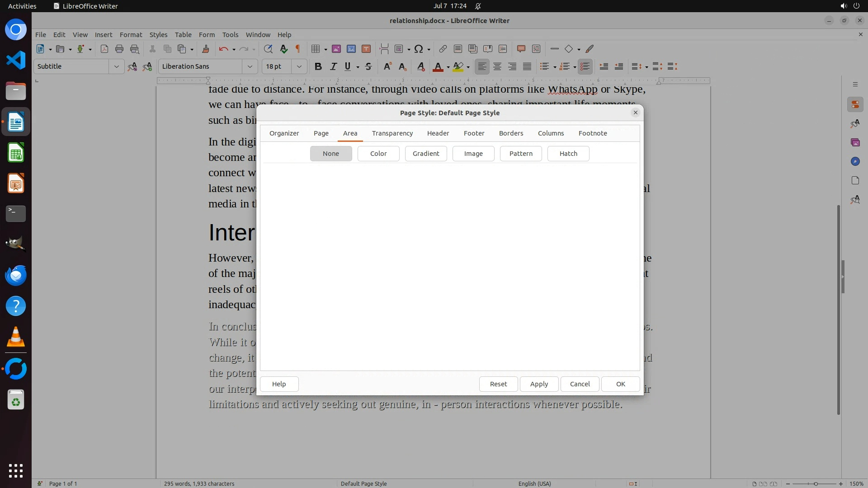Click the Print icon in toolbar
The width and height of the screenshot is (868, 488).
pos(119,49)
